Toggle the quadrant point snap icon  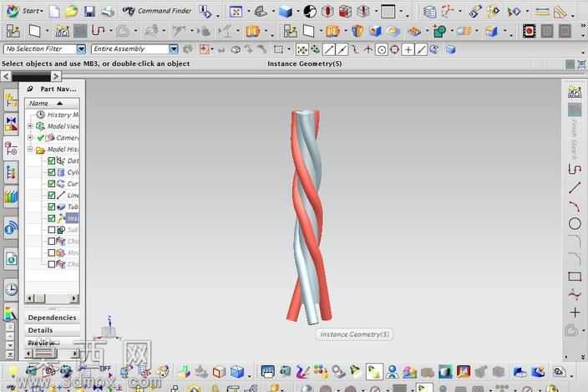click(394, 49)
